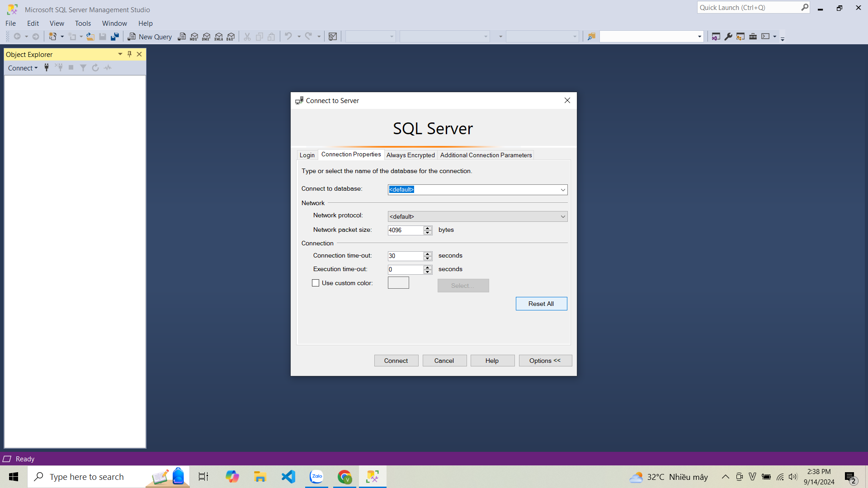Screen dimensions: 868x488
Task: Open a new MDX query
Action: (194, 36)
